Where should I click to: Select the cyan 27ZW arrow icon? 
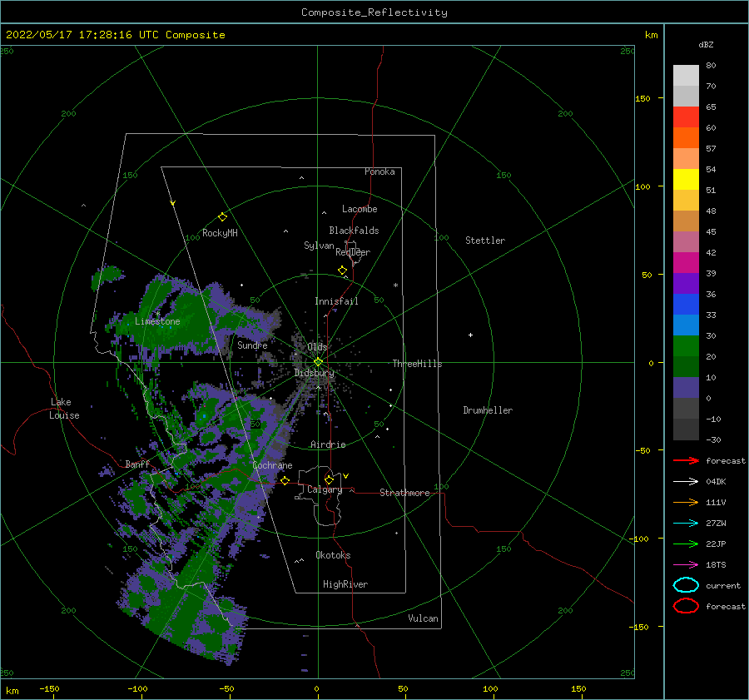click(686, 524)
